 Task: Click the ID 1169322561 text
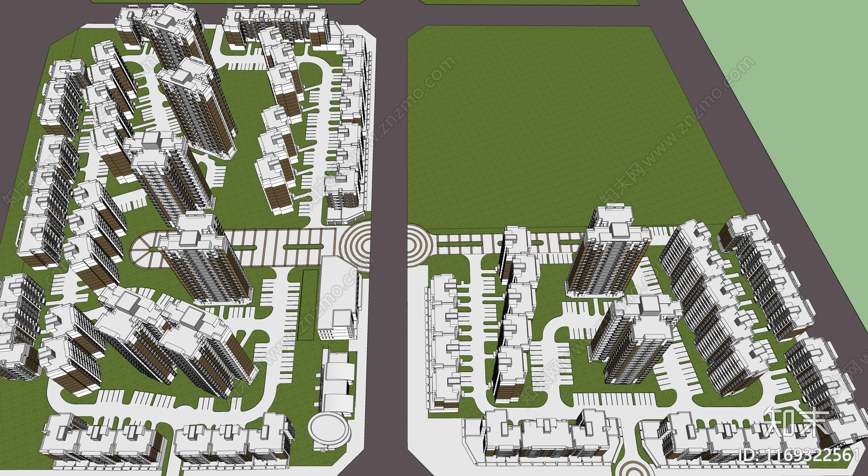(799, 455)
